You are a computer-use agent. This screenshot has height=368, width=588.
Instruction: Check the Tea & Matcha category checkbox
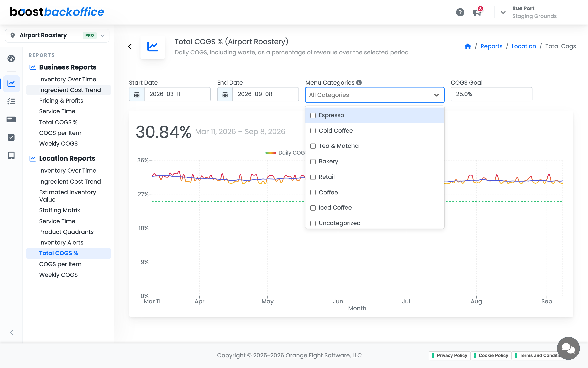click(x=313, y=146)
